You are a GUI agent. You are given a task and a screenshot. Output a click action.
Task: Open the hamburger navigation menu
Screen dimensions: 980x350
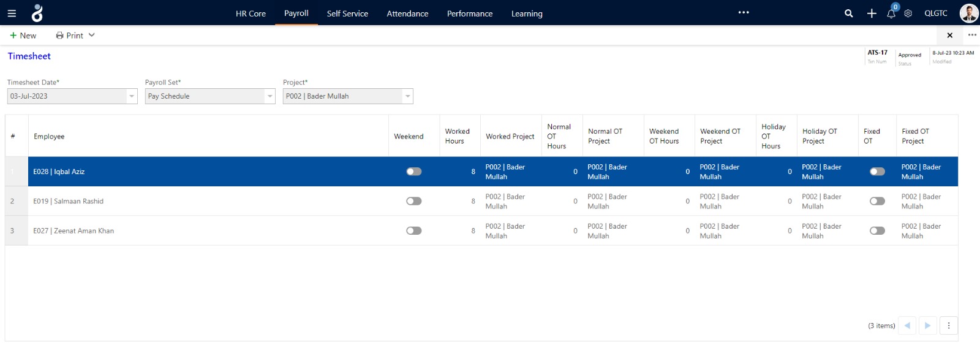pyautogui.click(x=12, y=13)
